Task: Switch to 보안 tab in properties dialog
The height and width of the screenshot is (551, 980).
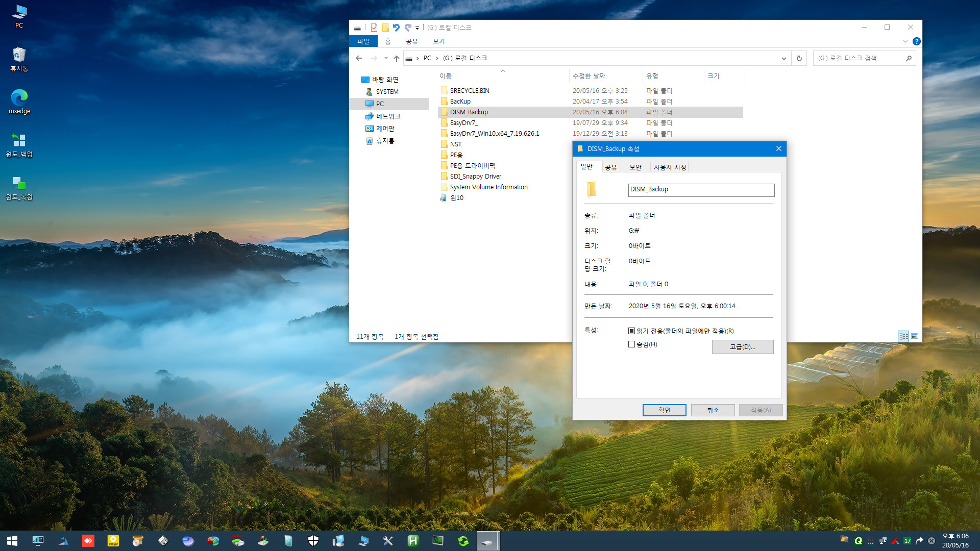Action: pyautogui.click(x=635, y=167)
